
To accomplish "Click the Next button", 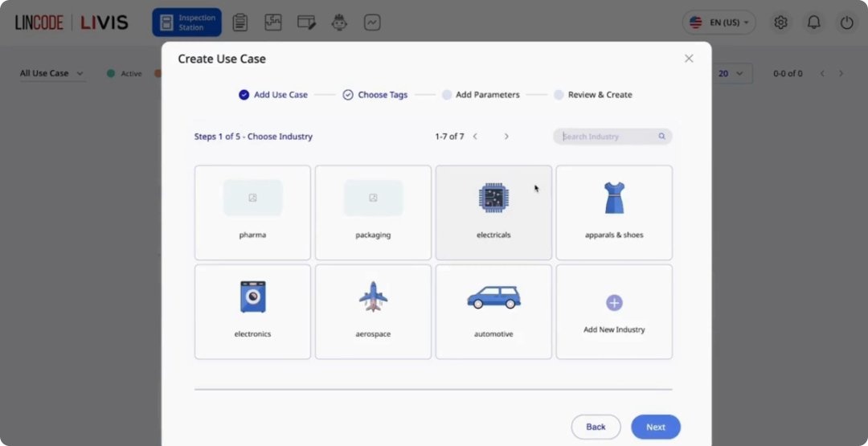I will pyautogui.click(x=655, y=427).
